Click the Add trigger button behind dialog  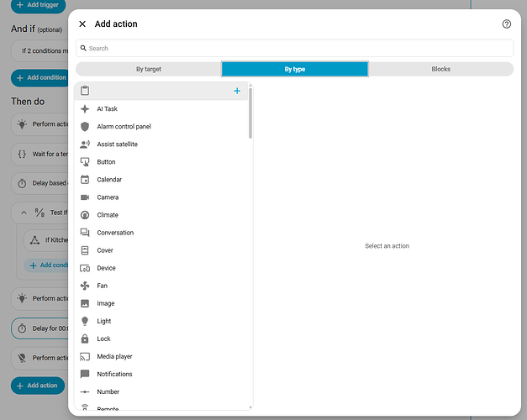[x=38, y=5]
